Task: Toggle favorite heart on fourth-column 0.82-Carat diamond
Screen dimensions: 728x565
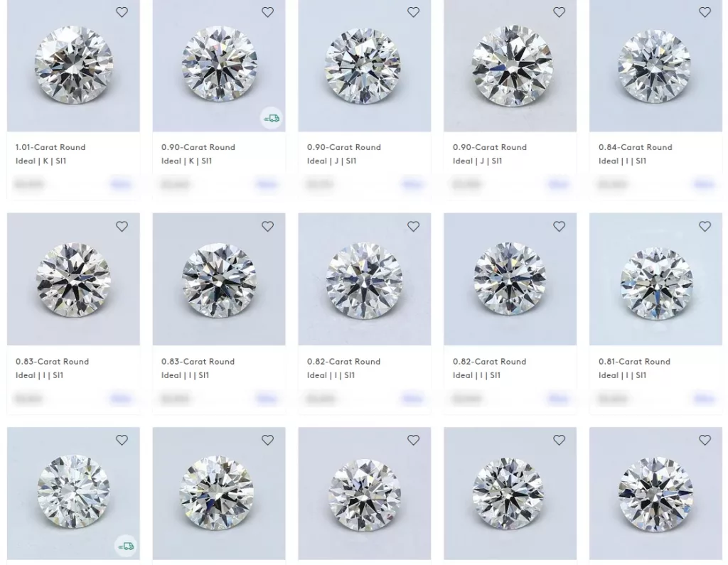Action: click(559, 226)
